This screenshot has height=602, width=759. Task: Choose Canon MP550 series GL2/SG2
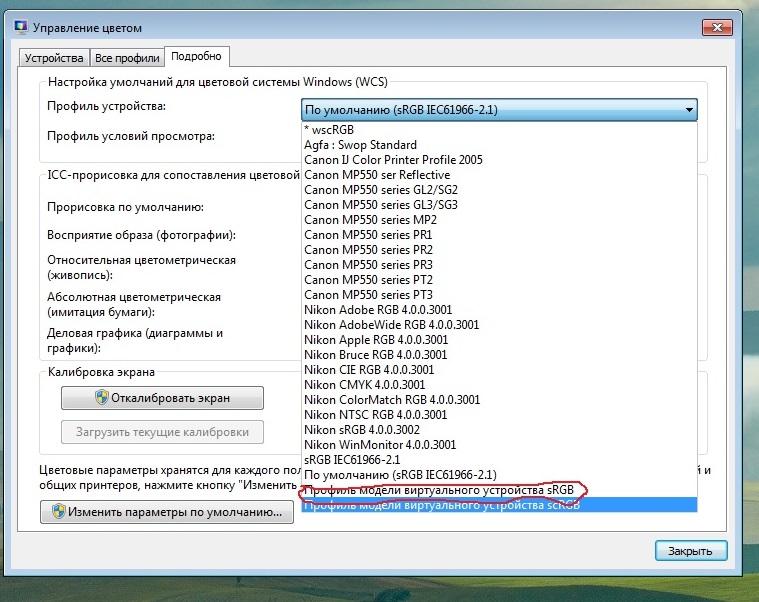pos(499,190)
